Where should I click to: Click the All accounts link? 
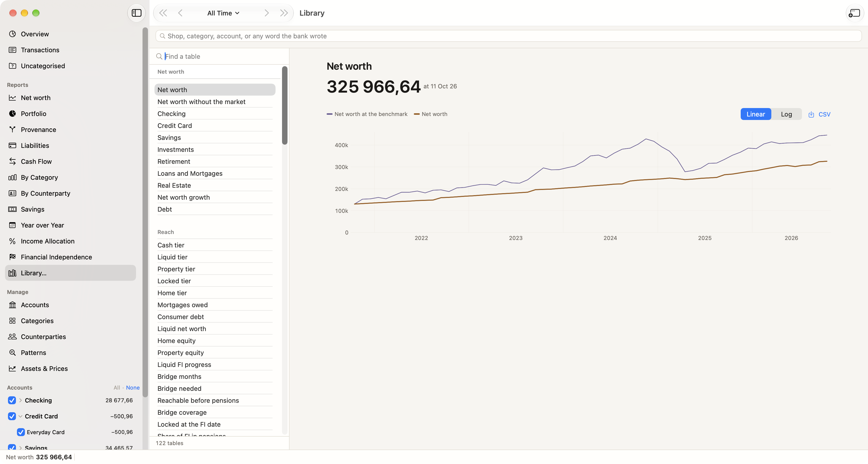click(117, 388)
